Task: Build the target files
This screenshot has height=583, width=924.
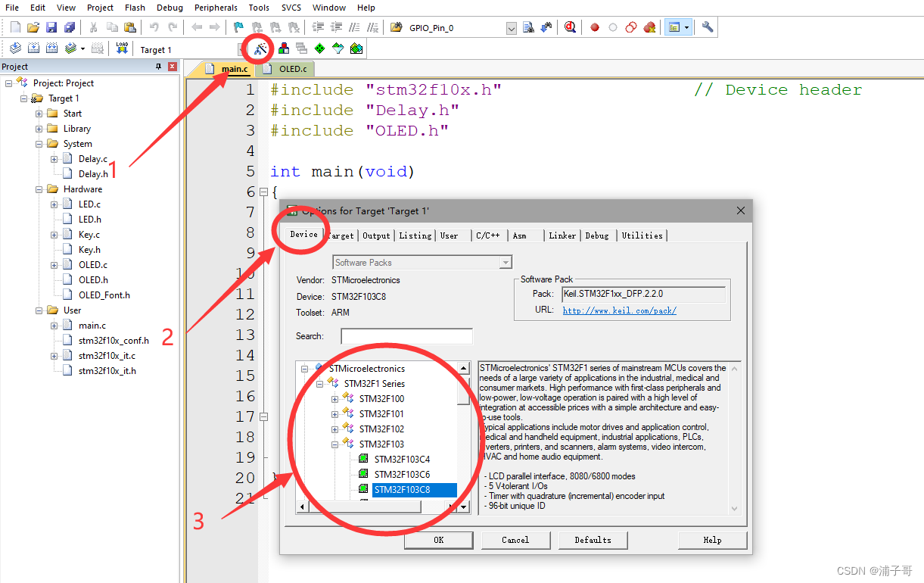Action: click(33, 48)
